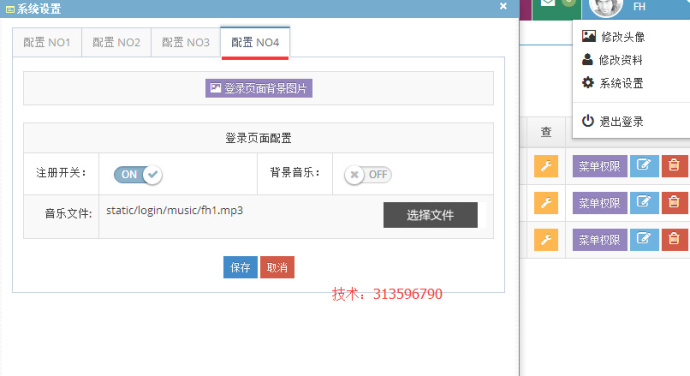Image resolution: width=690 pixels, height=376 pixels.
Task: Click the red trash icon in the second row
Action: 674,203
